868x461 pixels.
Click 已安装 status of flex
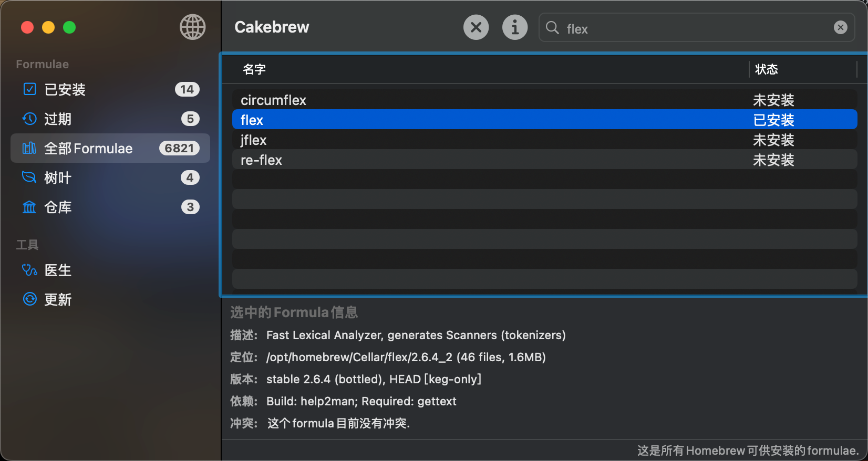click(773, 120)
